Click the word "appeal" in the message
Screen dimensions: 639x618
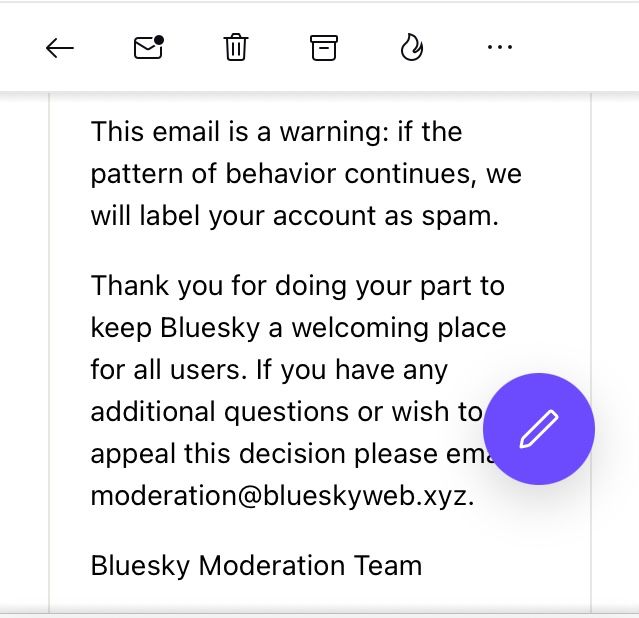133,454
